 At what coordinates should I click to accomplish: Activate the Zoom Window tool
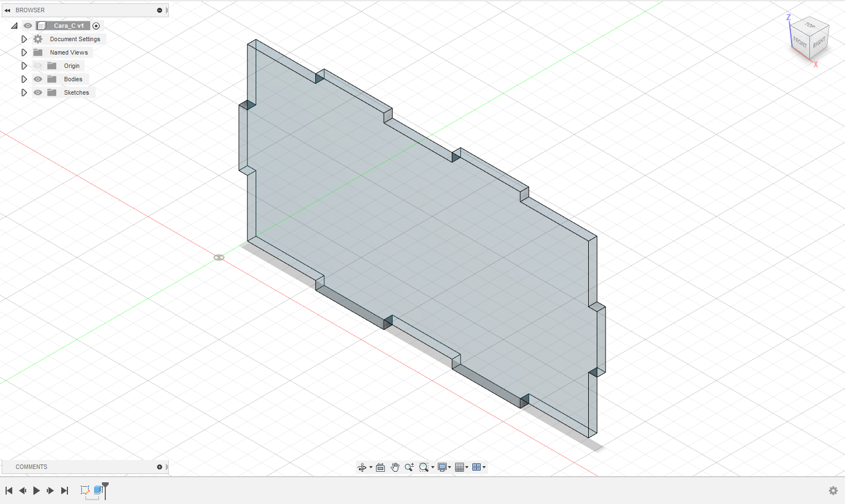coord(424,467)
